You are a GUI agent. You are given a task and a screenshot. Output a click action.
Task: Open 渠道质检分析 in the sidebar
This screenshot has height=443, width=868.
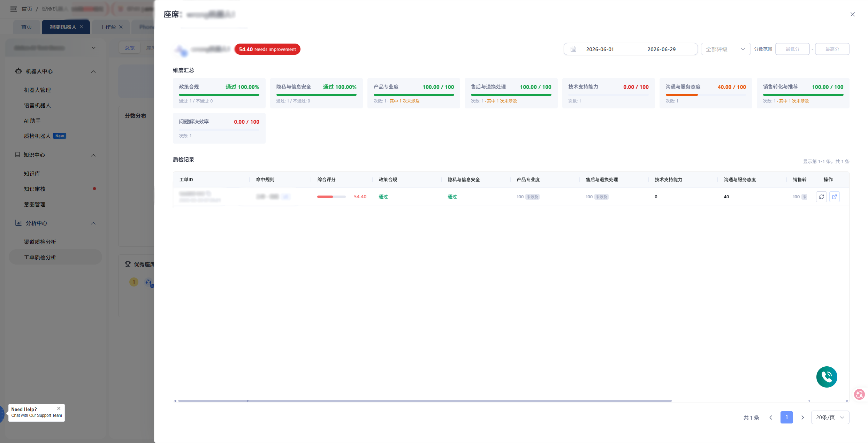click(x=40, y=242)
